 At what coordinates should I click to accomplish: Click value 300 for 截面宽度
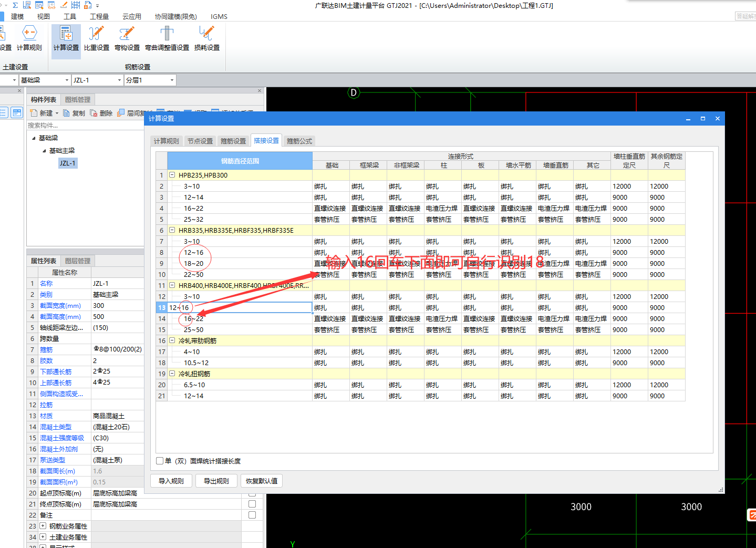click(x=99, y=305)
